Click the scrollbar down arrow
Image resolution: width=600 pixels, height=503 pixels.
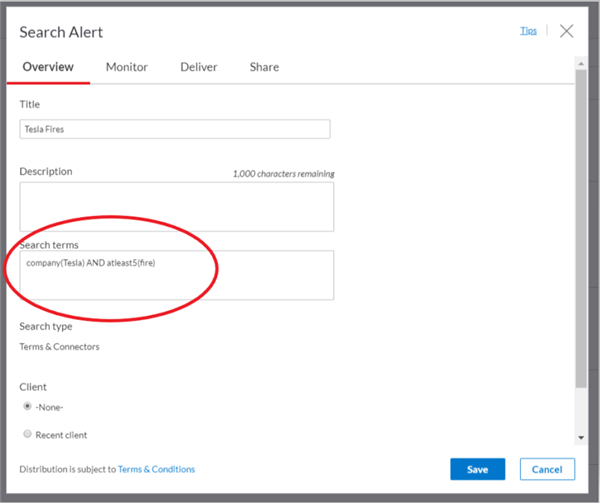tap(581, 438)
